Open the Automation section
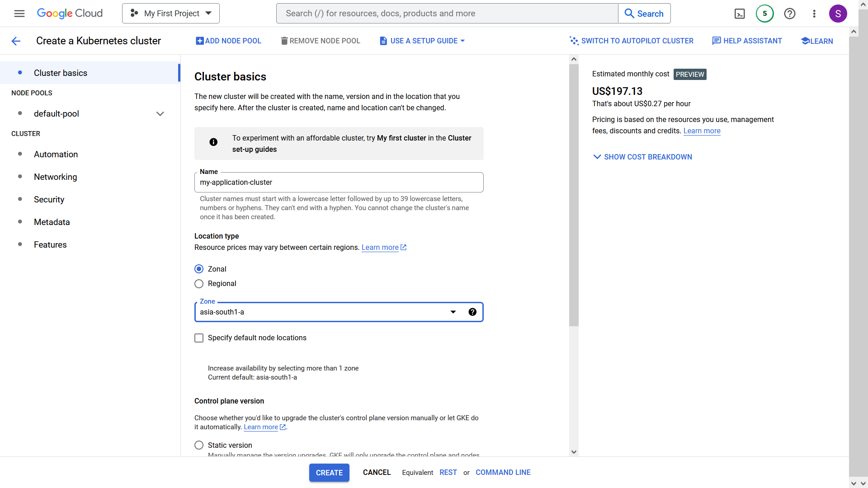This screenshot has height=488, width=868. 56,155
